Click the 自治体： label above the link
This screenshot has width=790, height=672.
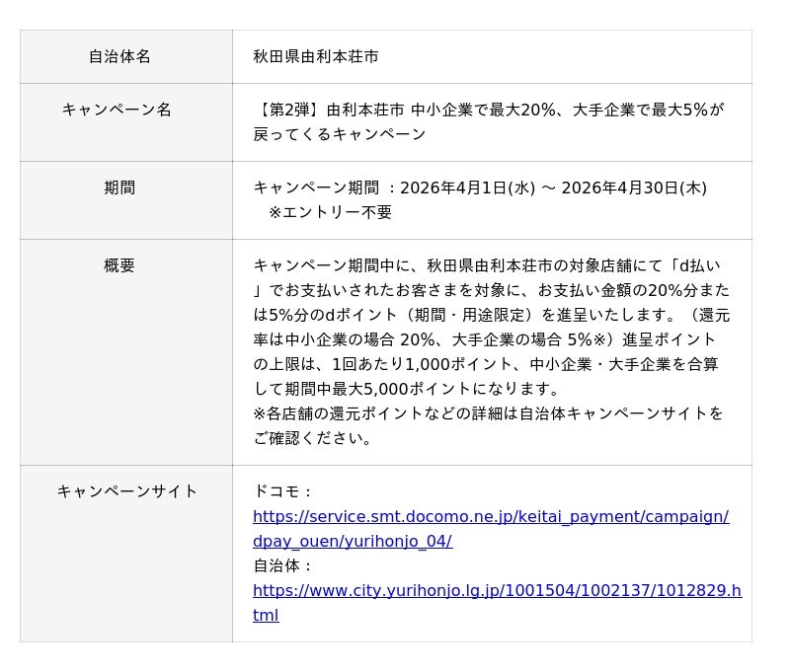[x=284, y=565]
